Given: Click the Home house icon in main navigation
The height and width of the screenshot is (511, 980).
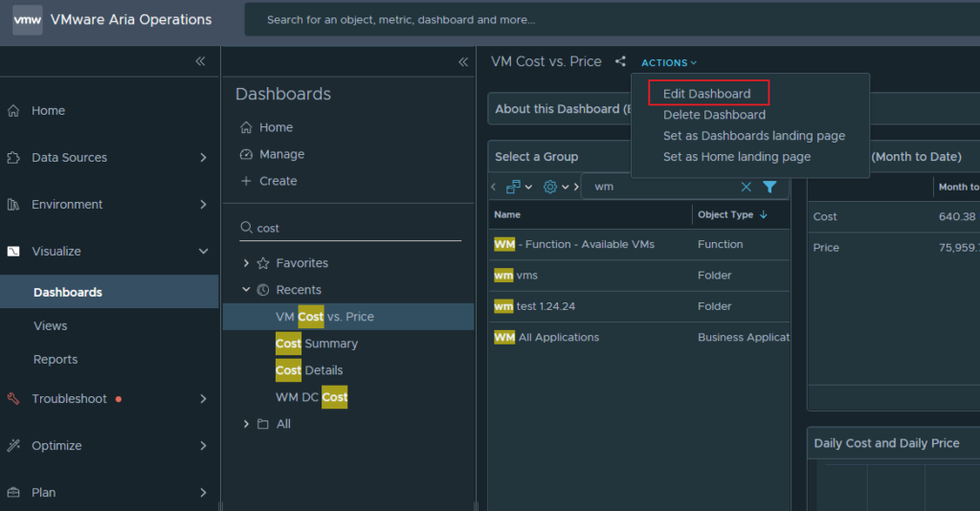Looking at the screenshot, I should 13,111.
